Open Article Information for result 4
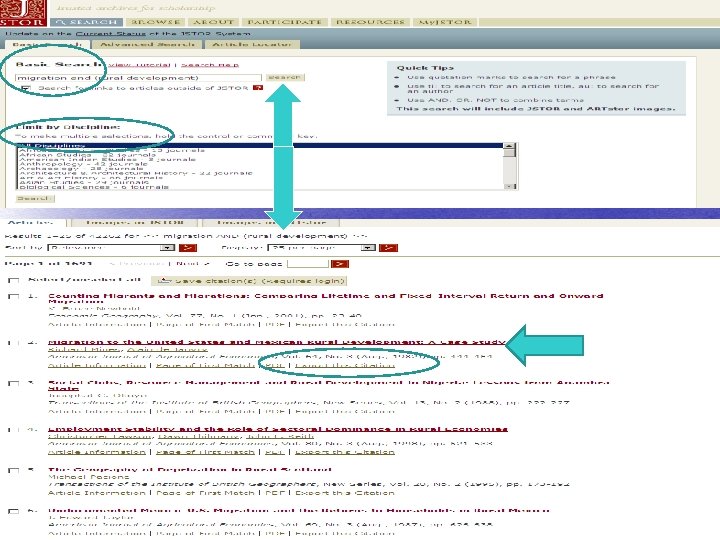 (97, 452)
